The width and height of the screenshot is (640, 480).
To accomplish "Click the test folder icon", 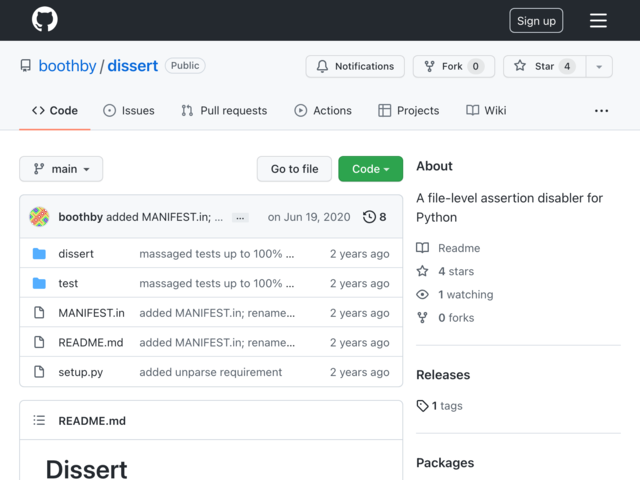I will (x=39, y=283).
